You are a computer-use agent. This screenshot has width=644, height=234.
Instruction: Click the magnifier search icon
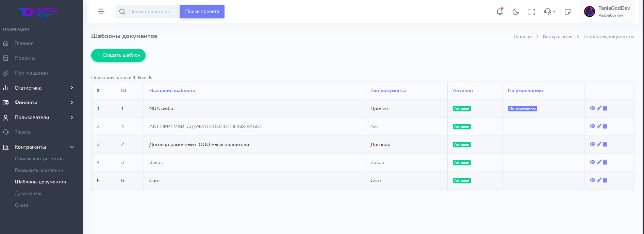122,12
